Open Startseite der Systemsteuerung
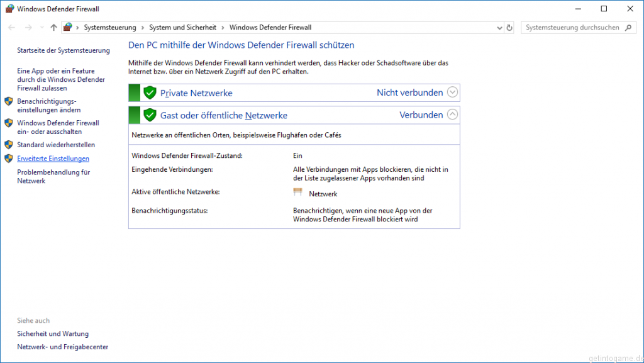644x363 pixels. tap(64, 50)
